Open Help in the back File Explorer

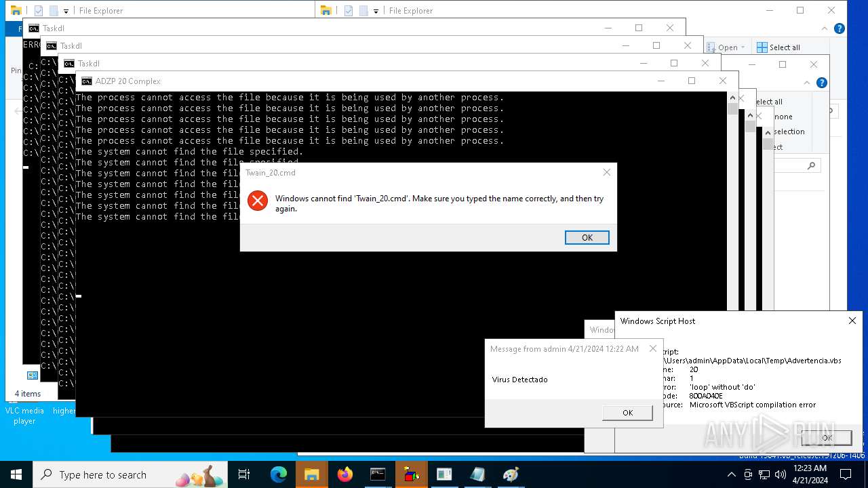(x=839, y=28)
